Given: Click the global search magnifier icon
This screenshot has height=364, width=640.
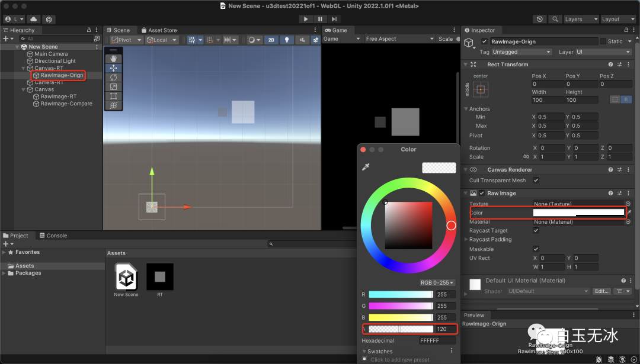Looking at the screenshot, I should click(x=555, y=19).
